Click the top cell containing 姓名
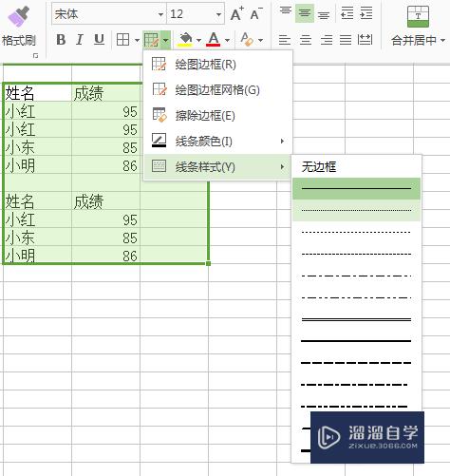Viewport: 450px width, 476px height. 37,93
